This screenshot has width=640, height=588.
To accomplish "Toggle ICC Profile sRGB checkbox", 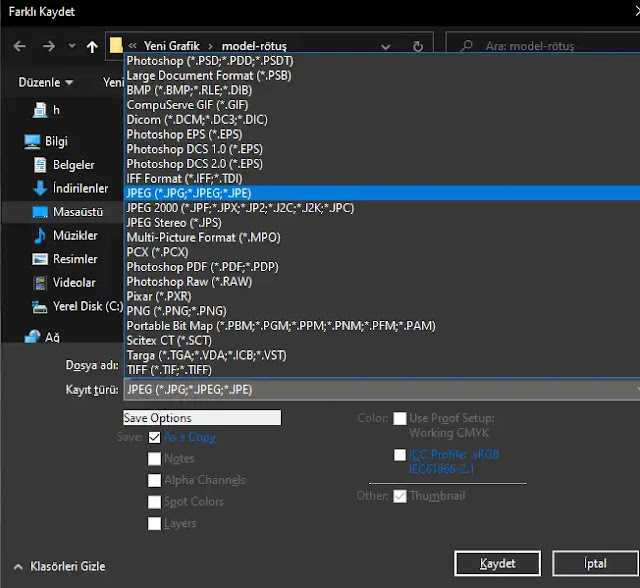I will (x=400, y=455).
